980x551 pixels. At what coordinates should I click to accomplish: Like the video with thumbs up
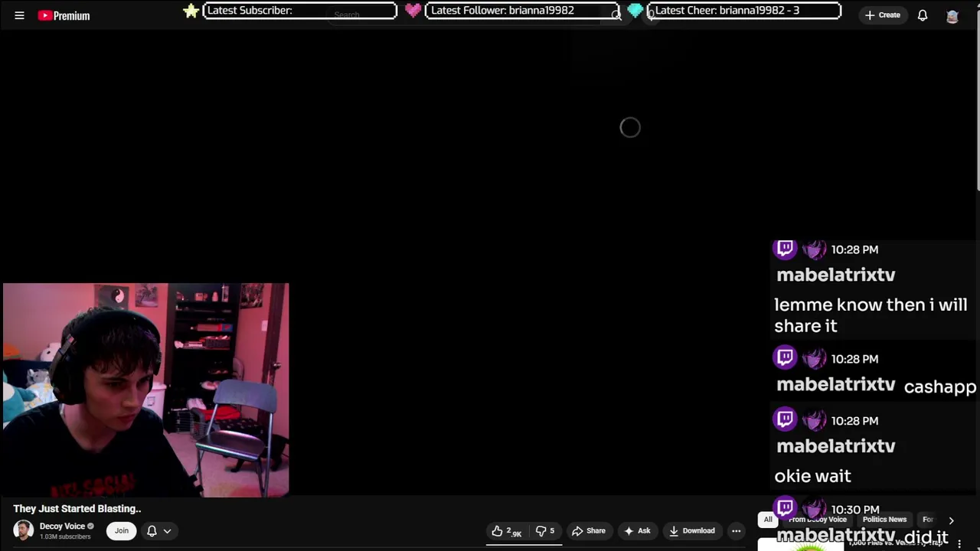coord(507,531)
